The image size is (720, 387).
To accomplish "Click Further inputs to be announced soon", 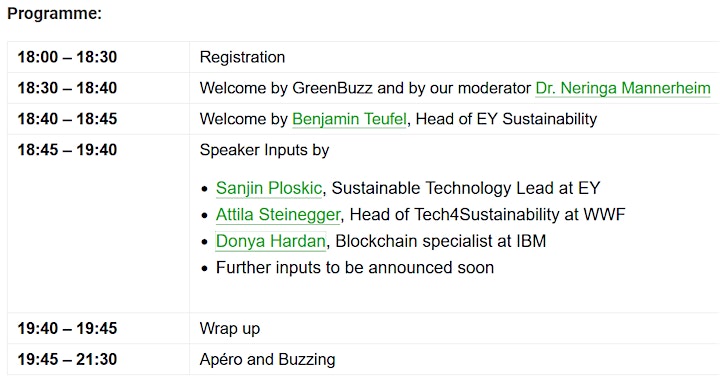I will point(355,268).
